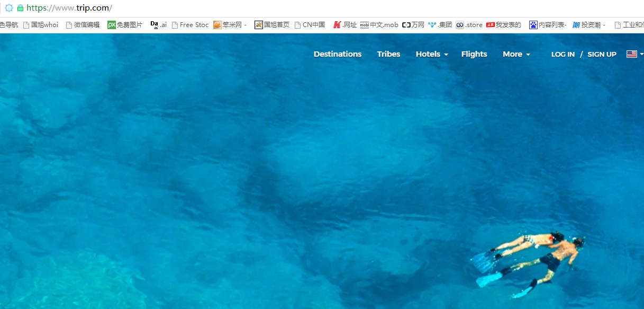The height and width of the screenshot is (309, 644).
Task: Open the 笨米网 bookmark
Action: [x=230, y=25]
